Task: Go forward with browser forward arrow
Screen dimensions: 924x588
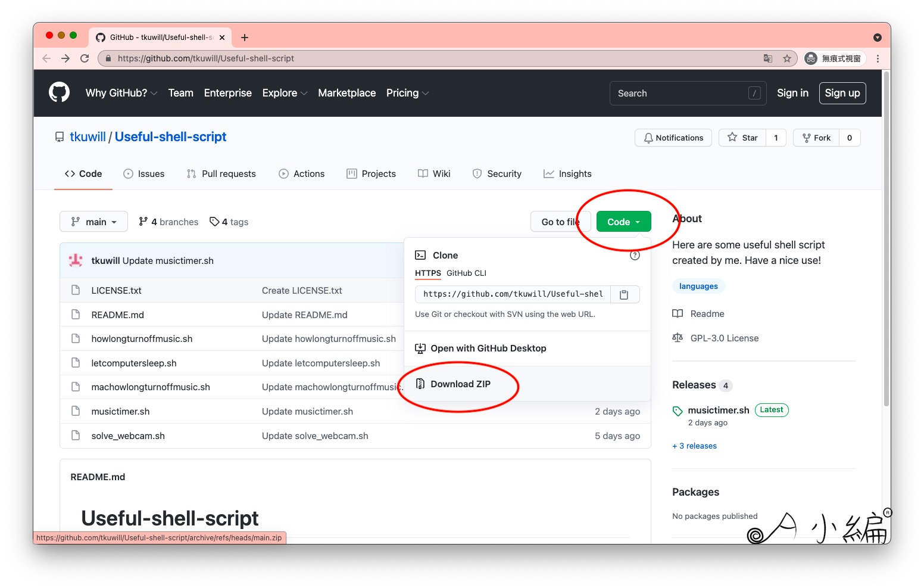Action: [65, 58]
